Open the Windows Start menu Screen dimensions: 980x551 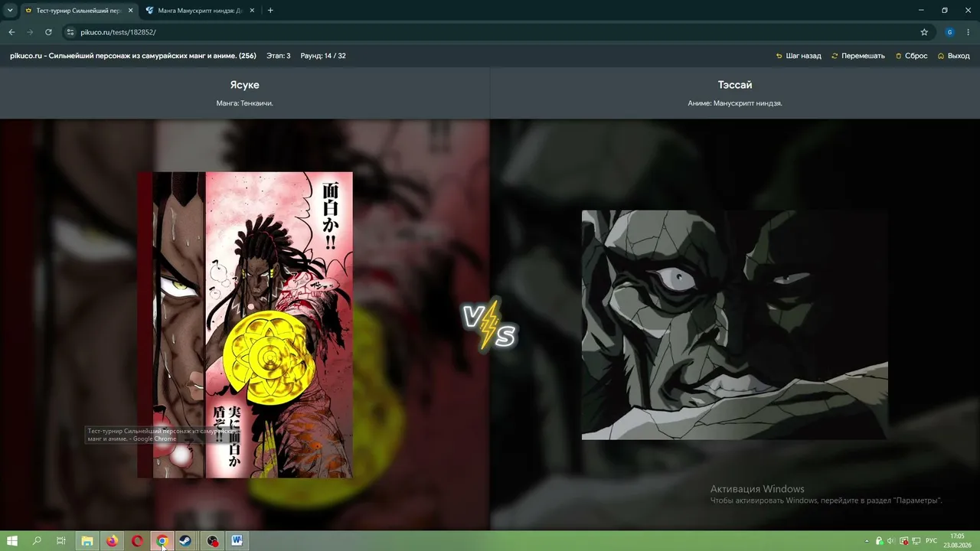[x=12, y=541]
